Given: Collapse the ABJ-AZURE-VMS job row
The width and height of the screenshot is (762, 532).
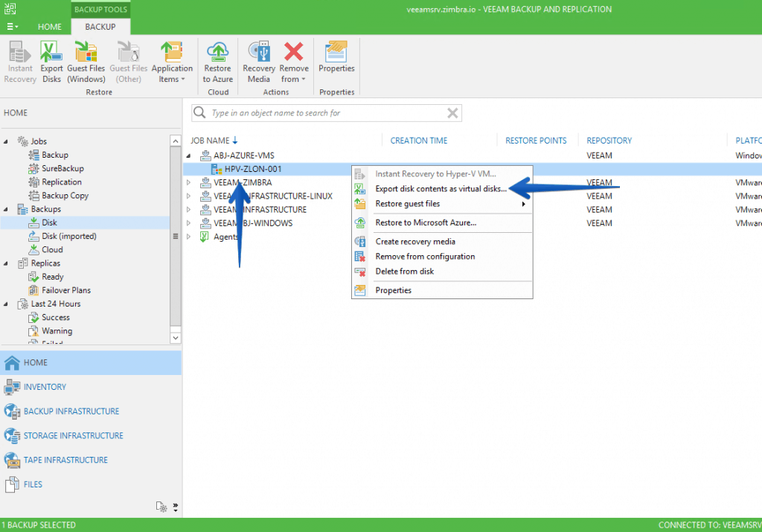Looking at the screenshot, I should pos(188,156).
